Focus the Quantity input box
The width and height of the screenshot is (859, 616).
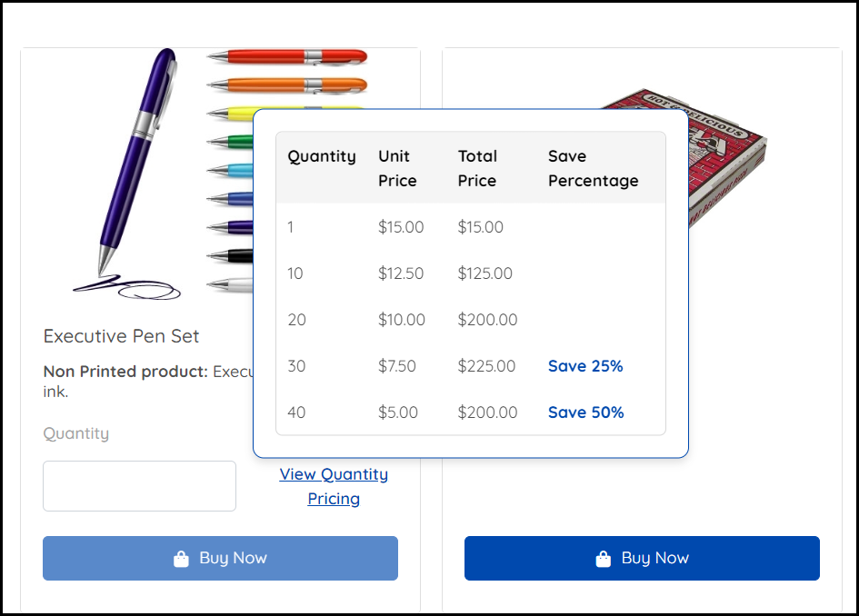coord(139,486)
